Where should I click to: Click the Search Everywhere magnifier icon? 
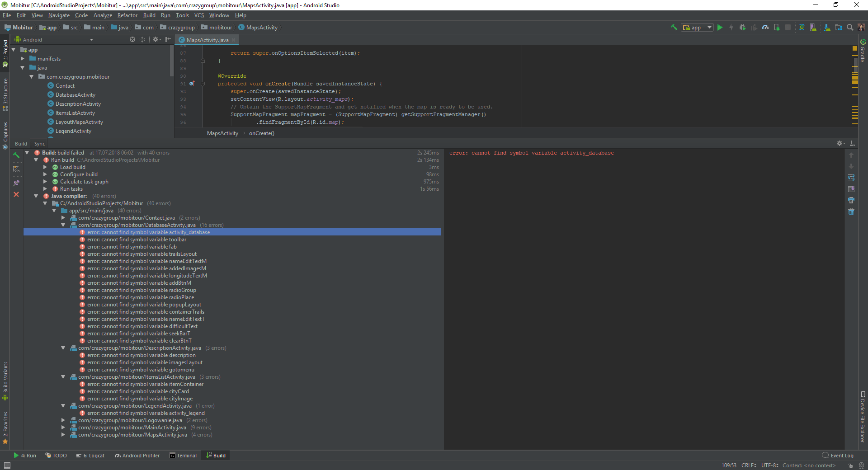click(x=850, y=27)
